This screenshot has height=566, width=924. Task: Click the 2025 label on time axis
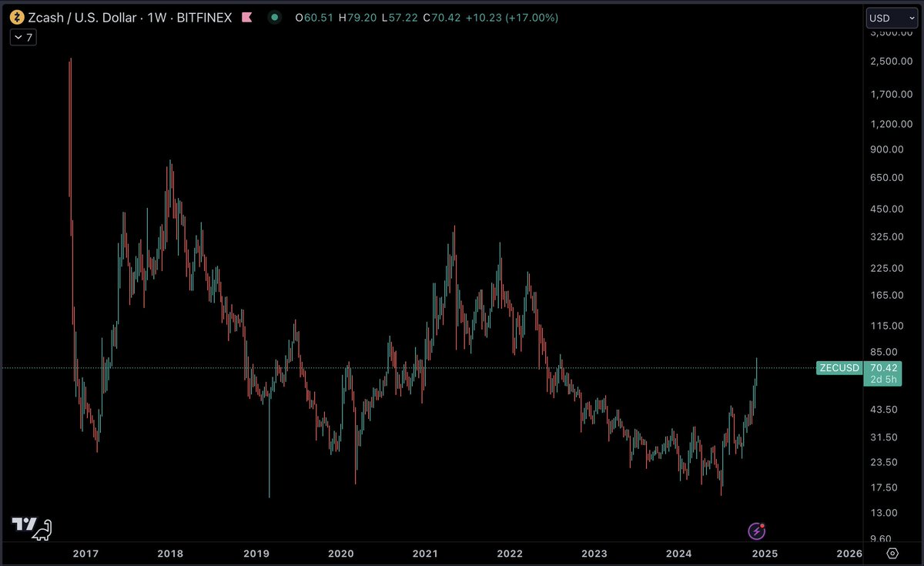tap(765, 554)
